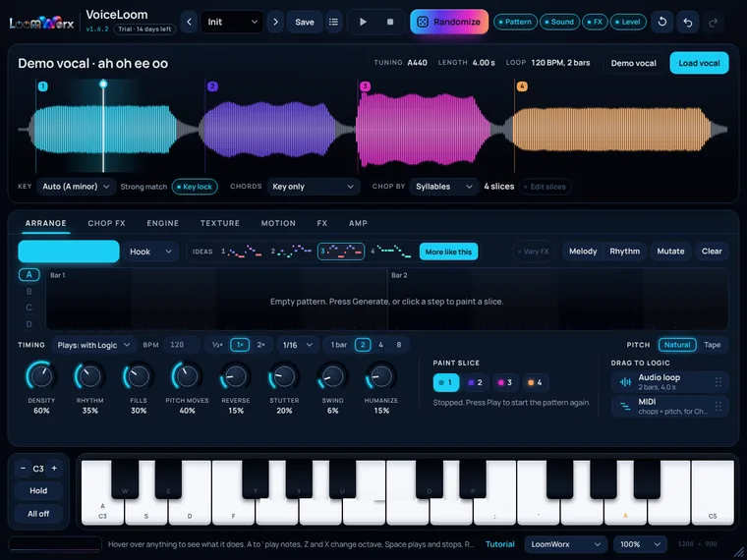This screenshot has width=747, height=560.
Task: Set pitch mode to Tape
Action: tap(713, 345)
